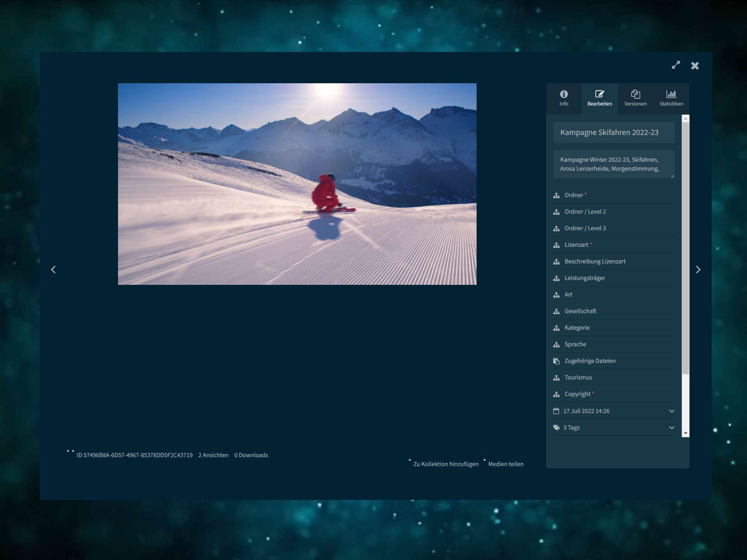The width and height of the screenshot is (747, 560).
Task: Go to the next media item arrow
Action: (698, 270)
